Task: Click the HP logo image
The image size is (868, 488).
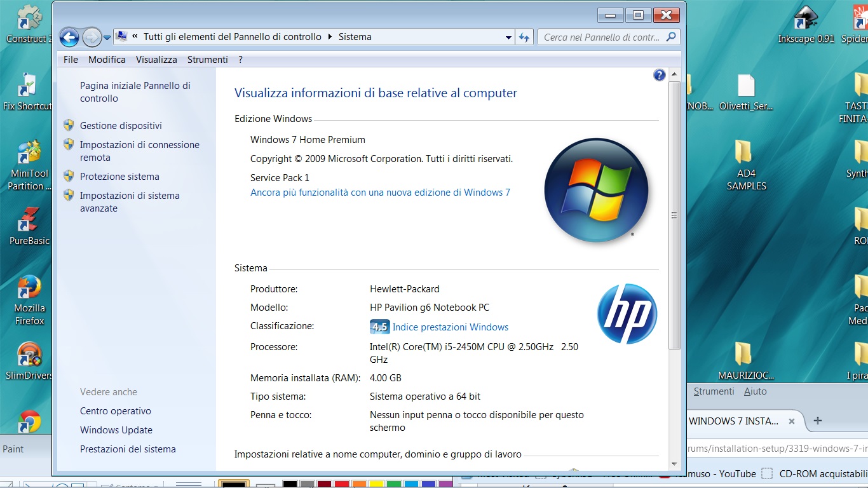Action: tap(627, 314)
